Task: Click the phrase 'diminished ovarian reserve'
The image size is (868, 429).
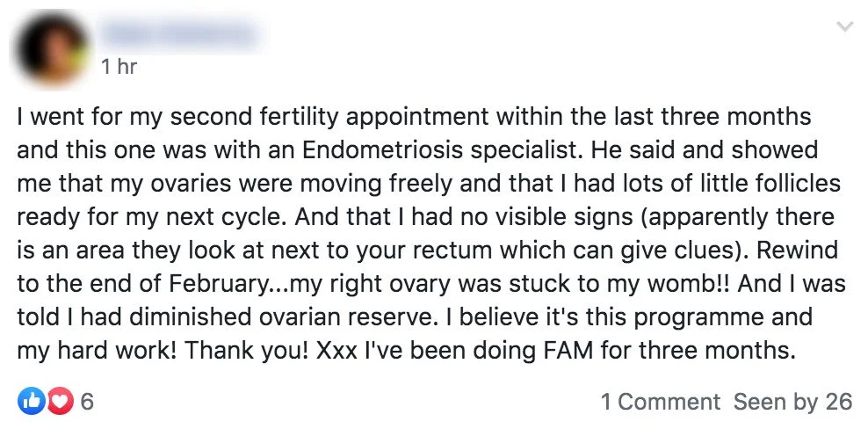Action: [x=257, y=317]
